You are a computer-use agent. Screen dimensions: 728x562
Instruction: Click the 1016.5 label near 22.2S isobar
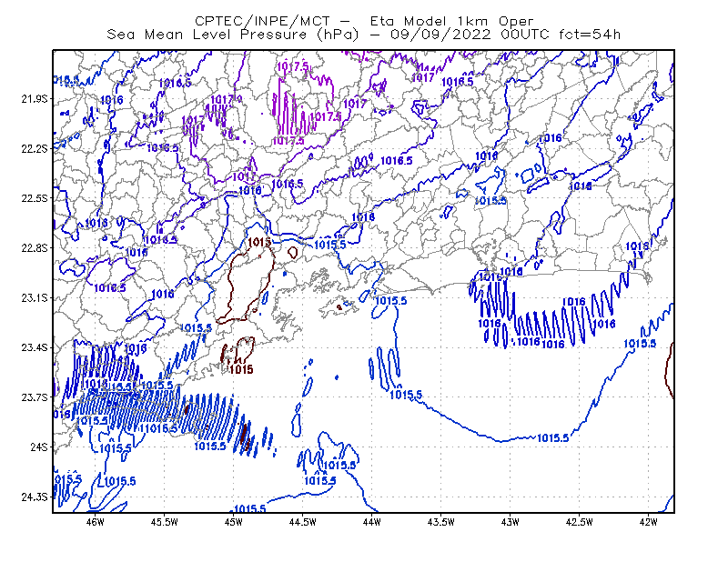[163, 148]
